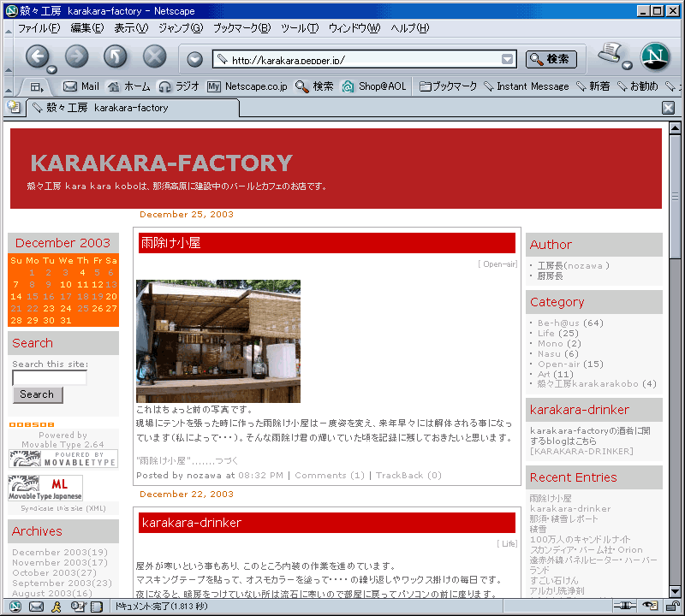Click the Print icon in the toolbar
This screenshot has height=616, width=685.
[x=610, y=53]
